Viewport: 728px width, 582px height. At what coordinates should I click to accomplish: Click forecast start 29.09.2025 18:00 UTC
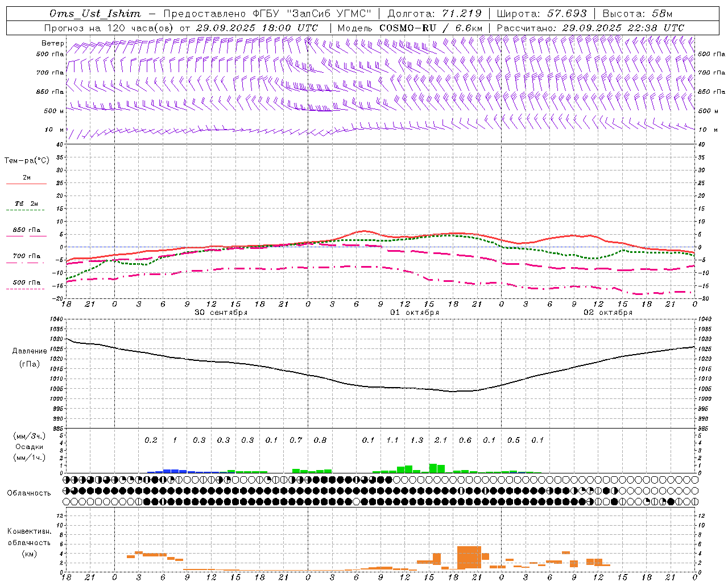click(257, 28)
